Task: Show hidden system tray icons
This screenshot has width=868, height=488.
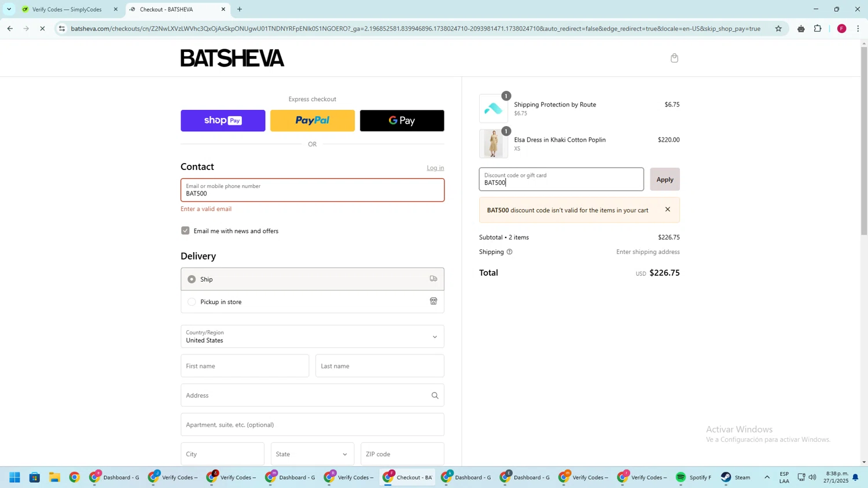Action: click(767, 477)
